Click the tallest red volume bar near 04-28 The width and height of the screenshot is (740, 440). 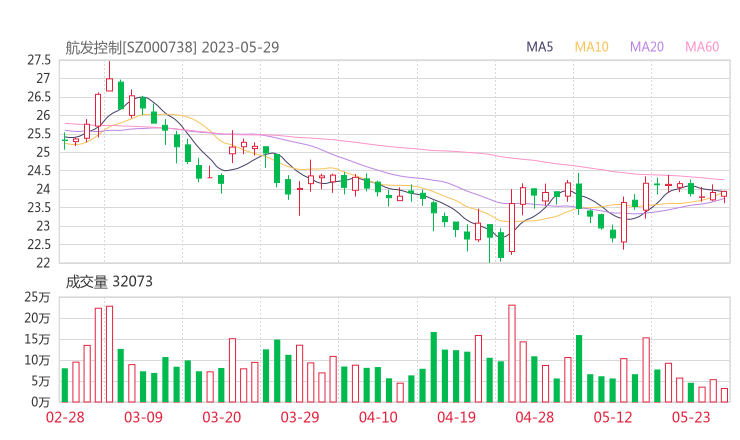[512, 354]
